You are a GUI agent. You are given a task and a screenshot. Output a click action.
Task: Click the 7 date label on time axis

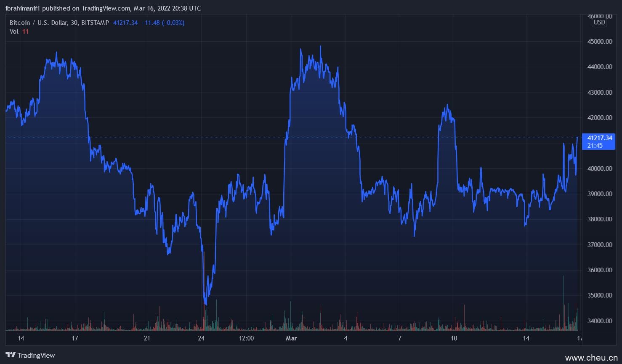pos(400,338)
